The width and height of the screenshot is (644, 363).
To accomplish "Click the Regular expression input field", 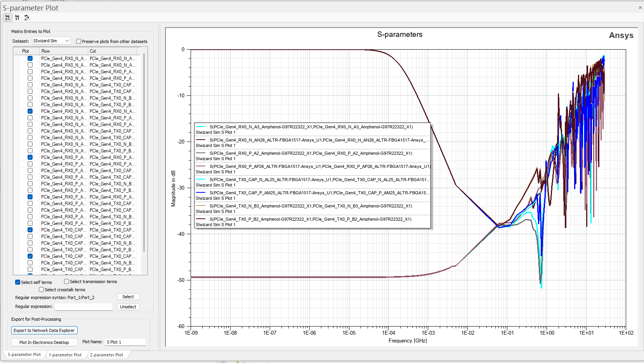I will click(x=83, y=306).
